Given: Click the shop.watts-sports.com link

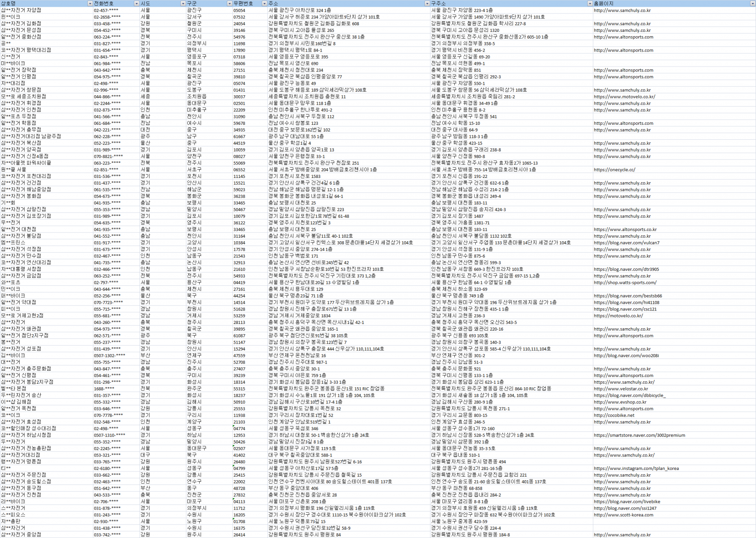Looking at the screenshot, I should click(625, 283).
